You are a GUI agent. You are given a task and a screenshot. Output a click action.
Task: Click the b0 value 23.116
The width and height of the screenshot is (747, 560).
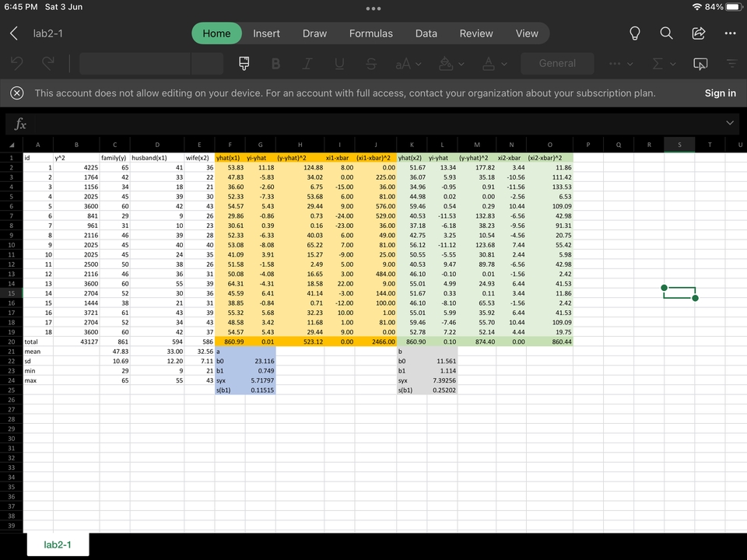261,361
